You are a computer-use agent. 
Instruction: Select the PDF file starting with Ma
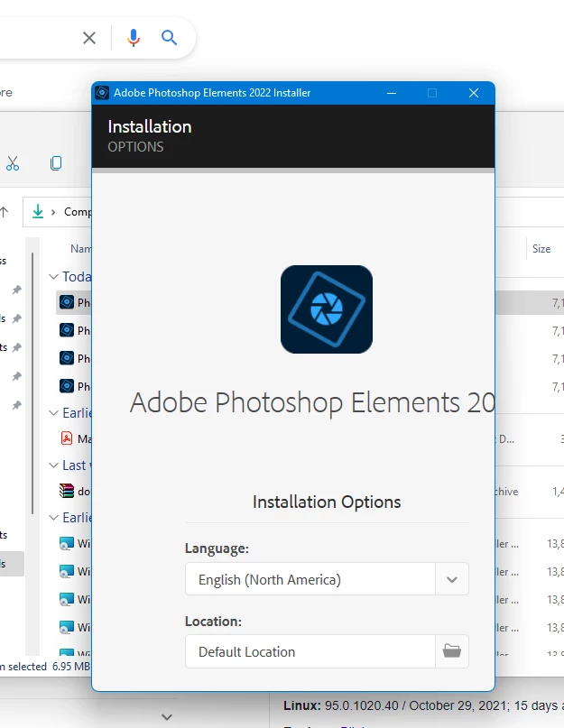74,438
